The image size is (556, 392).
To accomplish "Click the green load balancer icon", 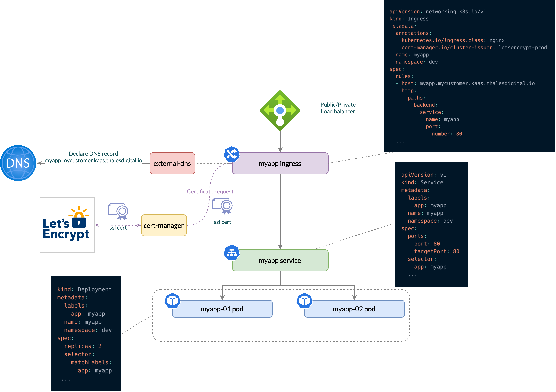I will click(280, 111).
